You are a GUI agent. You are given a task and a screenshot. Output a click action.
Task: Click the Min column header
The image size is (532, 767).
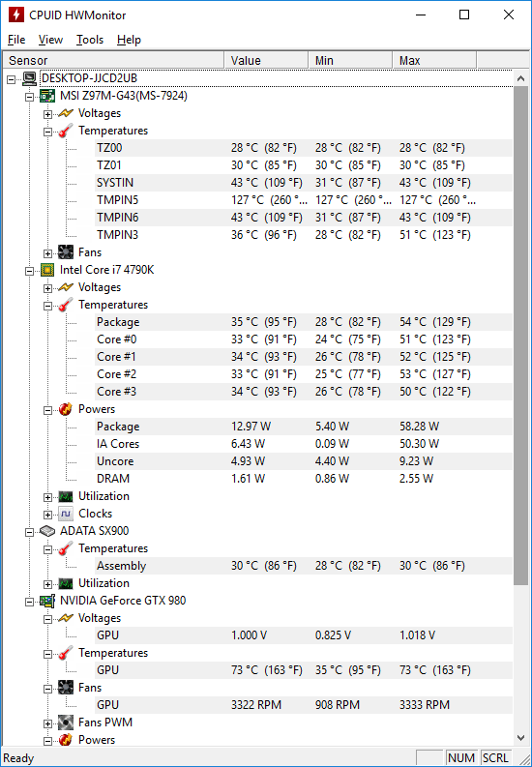350,60
